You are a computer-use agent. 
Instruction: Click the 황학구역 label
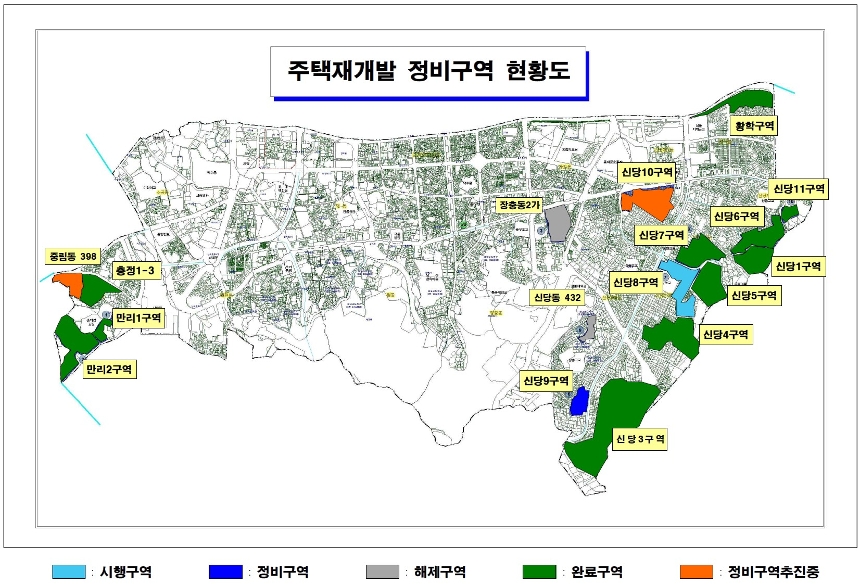click(755, 127)
